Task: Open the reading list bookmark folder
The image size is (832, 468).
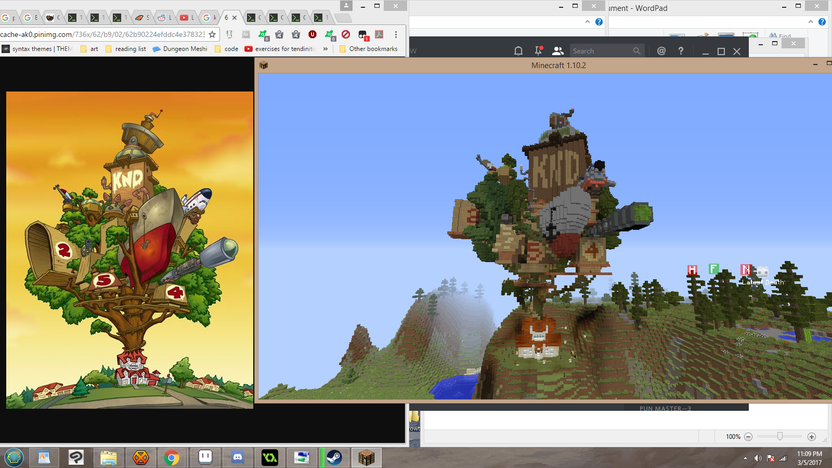Action: pyautogui.click(x=127, y=48)
